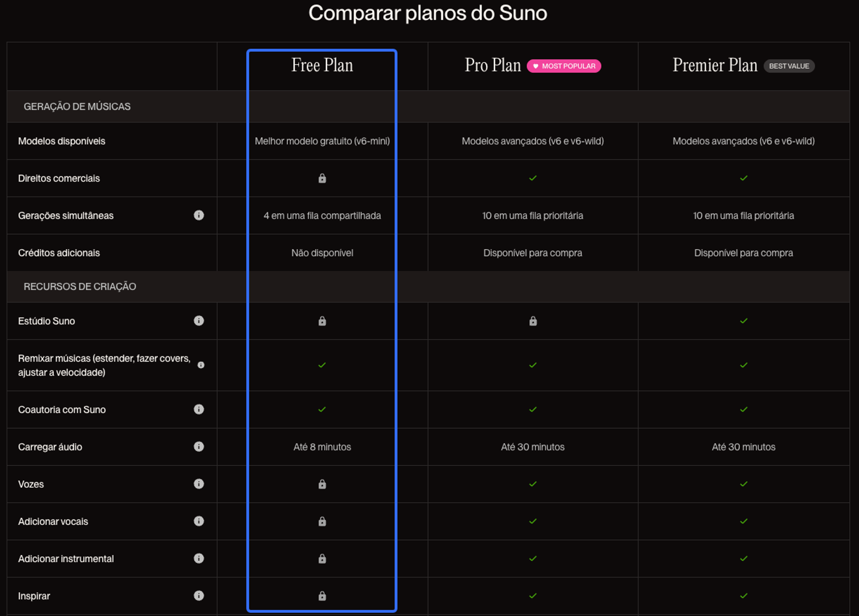Click Pro Plan checkmark for Direitos comerciais
This screenshot has height=616, width=859.
(533, 178)
